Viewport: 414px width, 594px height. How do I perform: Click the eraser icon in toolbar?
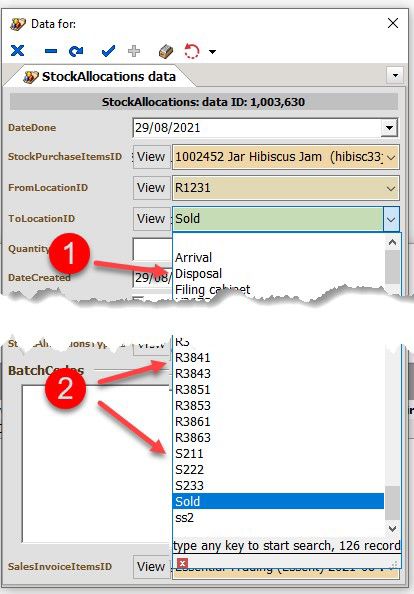pos(166,52)
